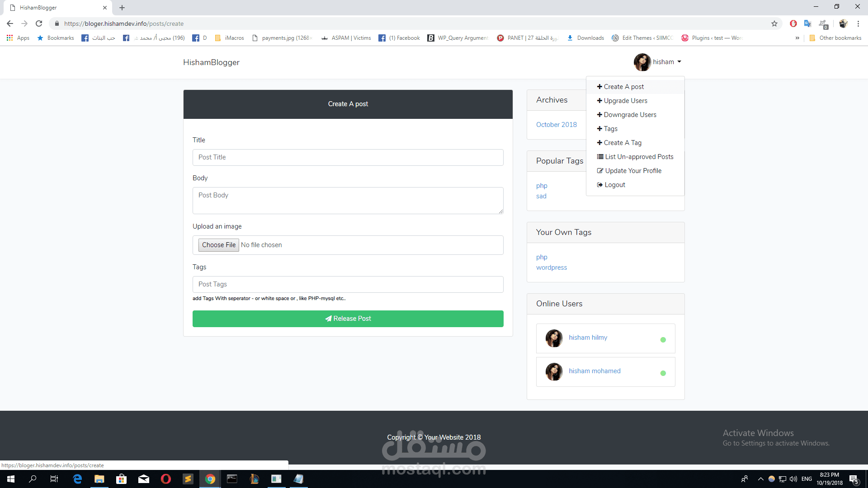Bookmark this page with star icon
Image resolution: width=868 pixels, height=488 pixels.
(x=774, y=23)
